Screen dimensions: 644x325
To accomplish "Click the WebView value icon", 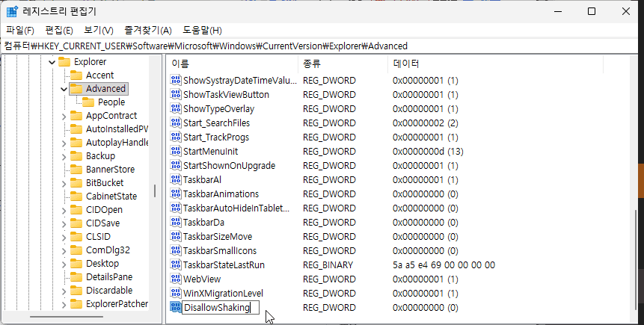I will (176, 279).
